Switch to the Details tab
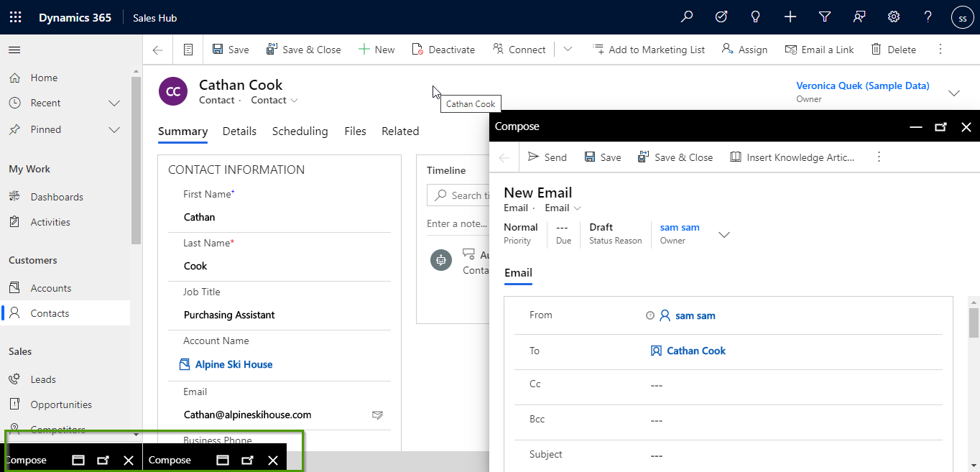Image resolution: width=980 pixels, height=472 pixels. pyautogui.click(x=239, y=131)
